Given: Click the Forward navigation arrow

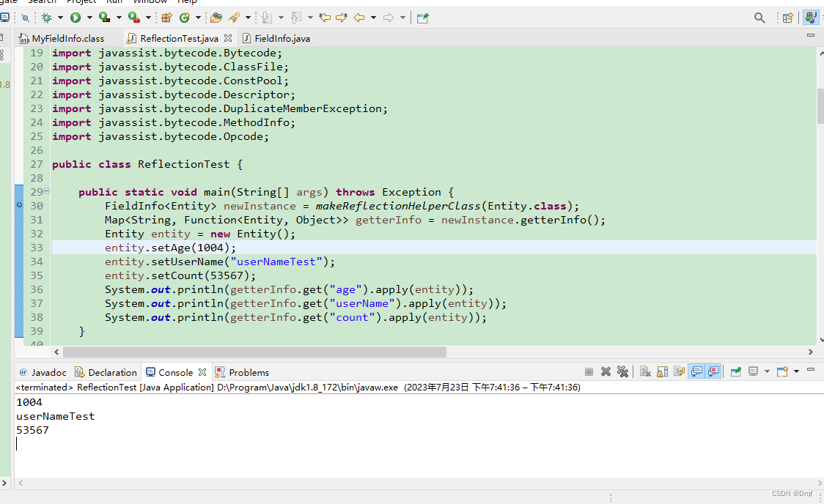Looking at the screenshot, I should point(389,18).
